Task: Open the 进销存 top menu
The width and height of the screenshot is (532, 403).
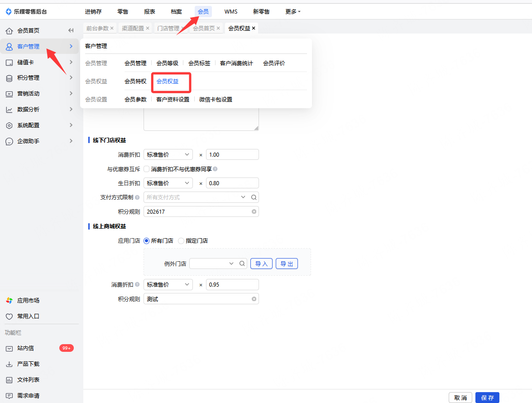Action: click(x=93, y=11)
